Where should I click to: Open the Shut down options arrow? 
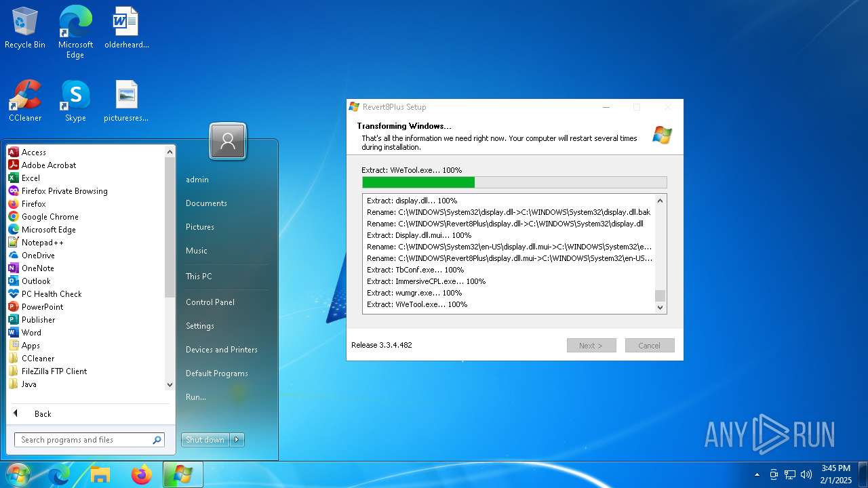(x=237, y=440)
